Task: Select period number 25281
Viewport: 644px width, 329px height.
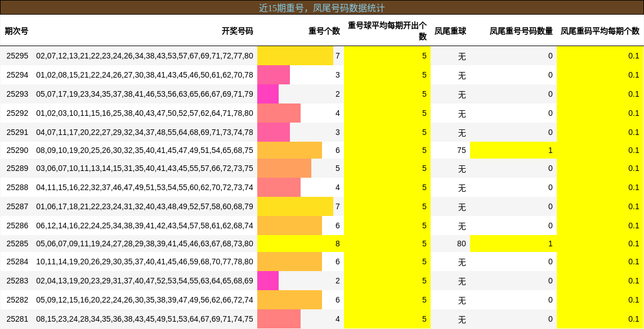Action: pos(17,319)
